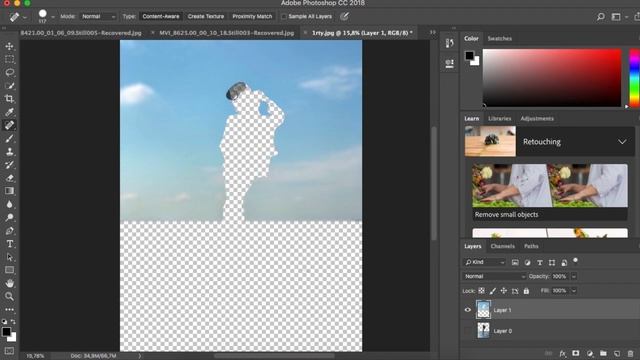This screenshot has height=360, width=640.
Task: Select the Spot Healing Brush tool
Action: coord(9,125)
